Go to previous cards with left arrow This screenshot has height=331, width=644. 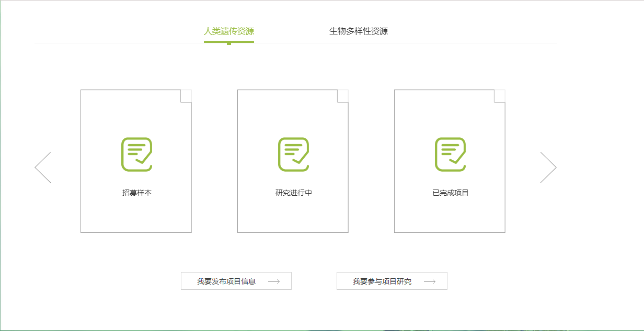[x=43, y=168]
